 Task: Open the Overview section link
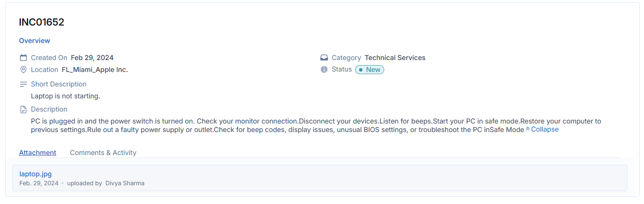[x=34, y=40]
